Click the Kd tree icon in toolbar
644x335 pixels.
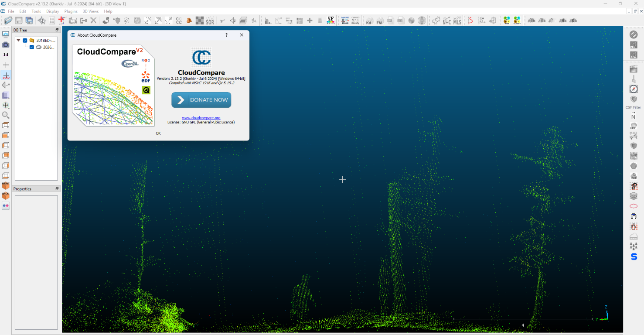click(x=369, y=20)
